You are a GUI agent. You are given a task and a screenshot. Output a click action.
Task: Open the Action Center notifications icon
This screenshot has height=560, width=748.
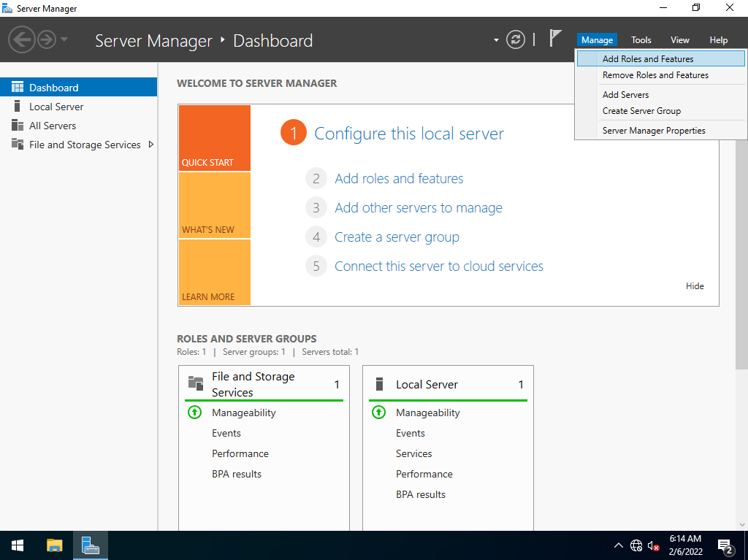[725, 546]
